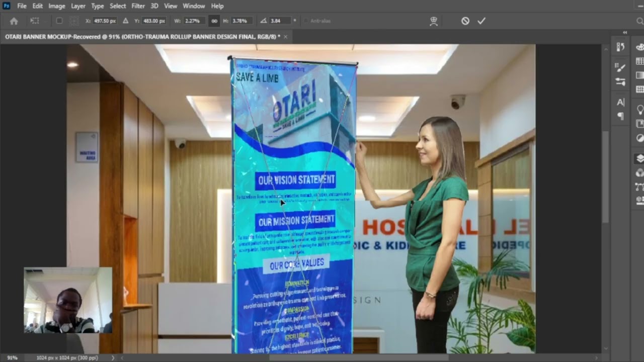Open the Swatches panel icon
The width and height of the screenshot is (644, 362).
[x=640, y=61]
